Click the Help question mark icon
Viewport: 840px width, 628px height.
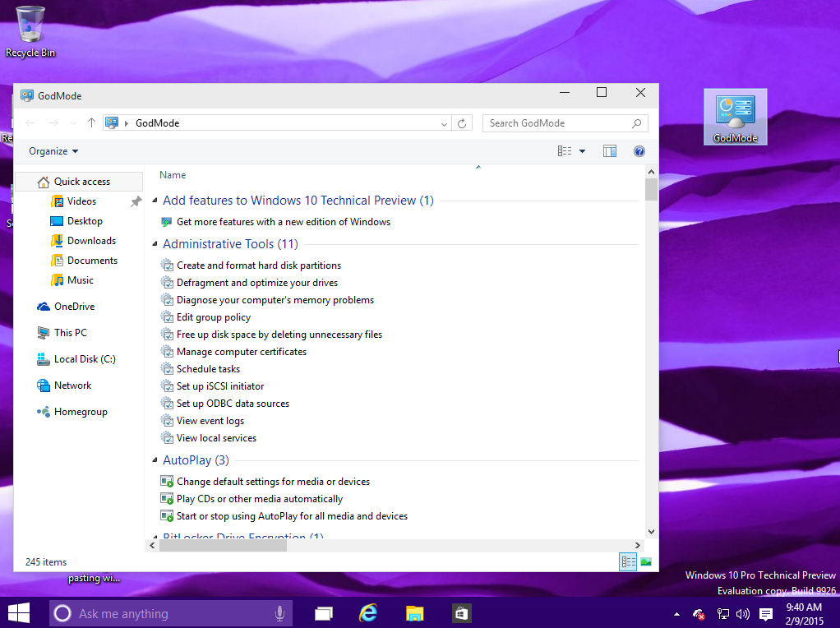pos(639,150)
